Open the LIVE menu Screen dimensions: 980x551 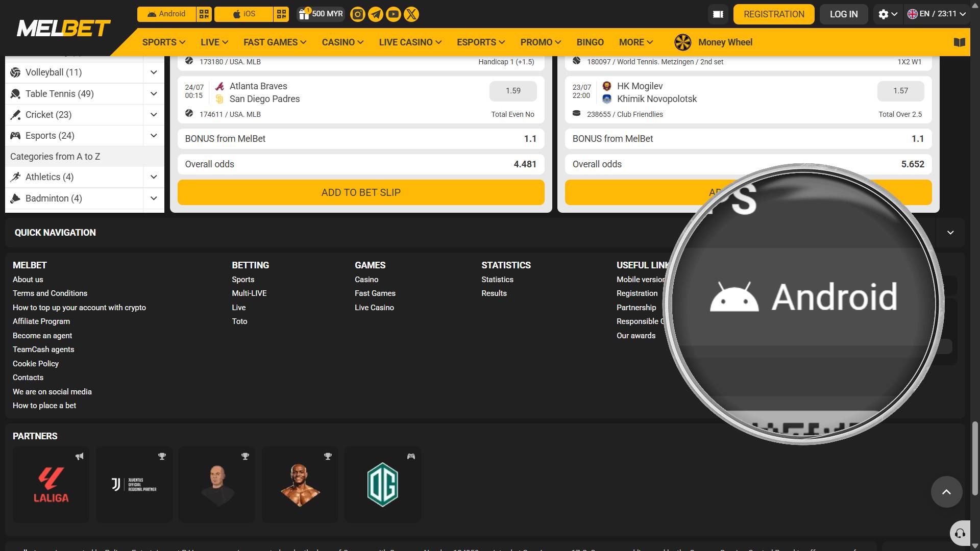[x=214, y=42]
